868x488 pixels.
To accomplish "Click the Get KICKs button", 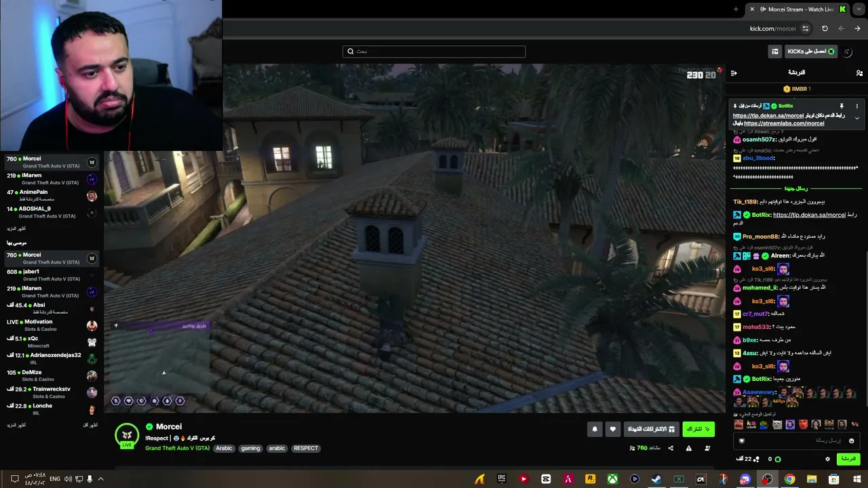I will (811, 52).
